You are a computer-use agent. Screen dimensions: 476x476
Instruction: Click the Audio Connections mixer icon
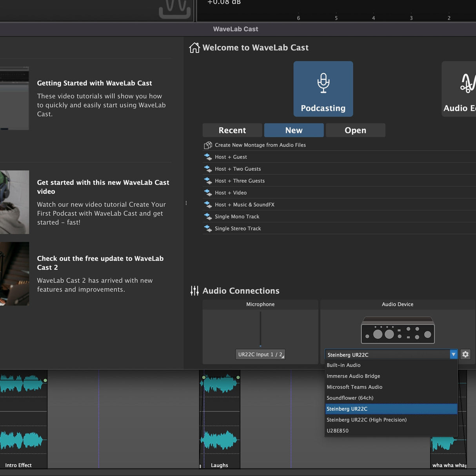click(x=194, y=291)
